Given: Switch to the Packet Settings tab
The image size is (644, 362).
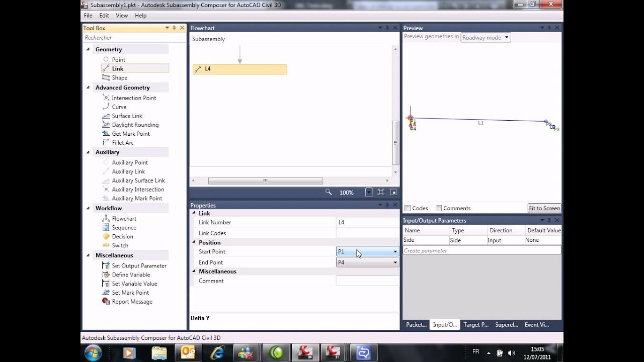Looking at the screenshot, I should click(416, 325).
